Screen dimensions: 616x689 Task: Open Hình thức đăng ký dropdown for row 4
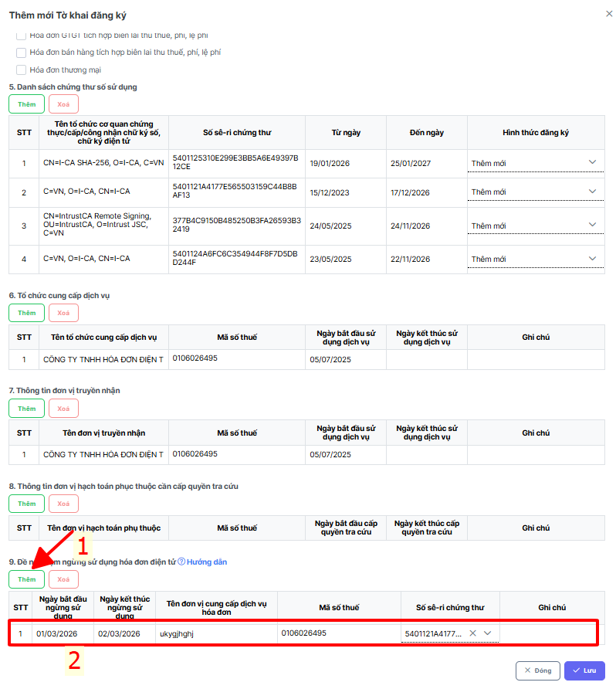coord(592,258)
